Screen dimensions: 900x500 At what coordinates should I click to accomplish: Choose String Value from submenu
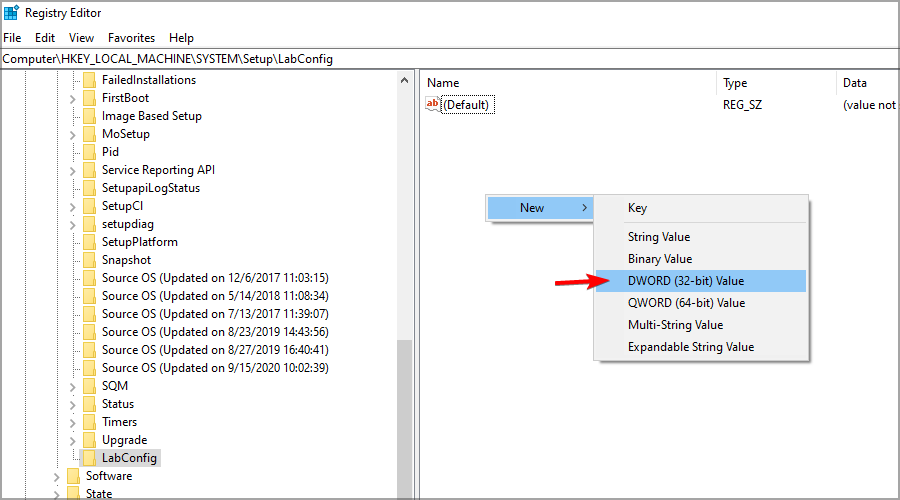[701, 237]
